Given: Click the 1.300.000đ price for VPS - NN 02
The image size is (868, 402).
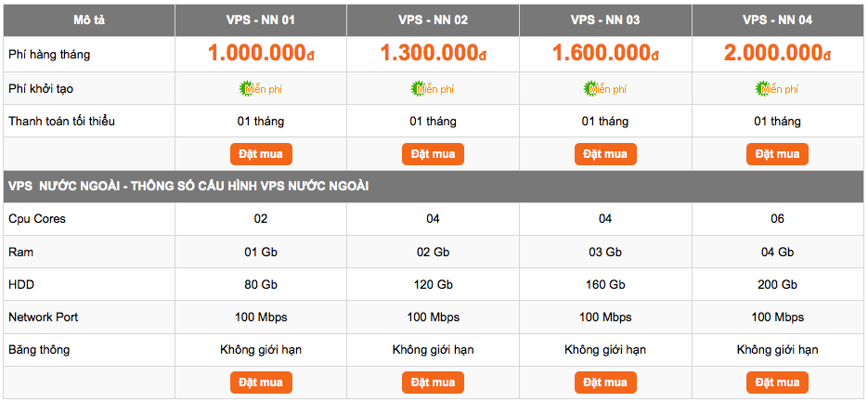Looking at the screenshot, I should (433, 53).
